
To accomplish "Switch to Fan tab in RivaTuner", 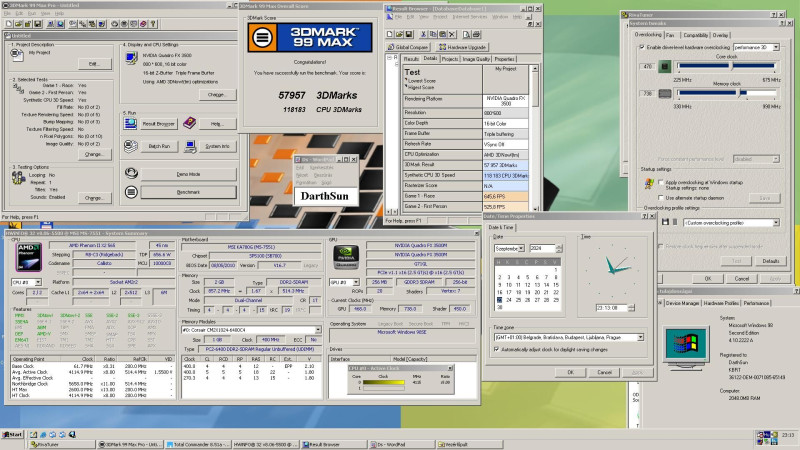I will (x=670, y=35).
